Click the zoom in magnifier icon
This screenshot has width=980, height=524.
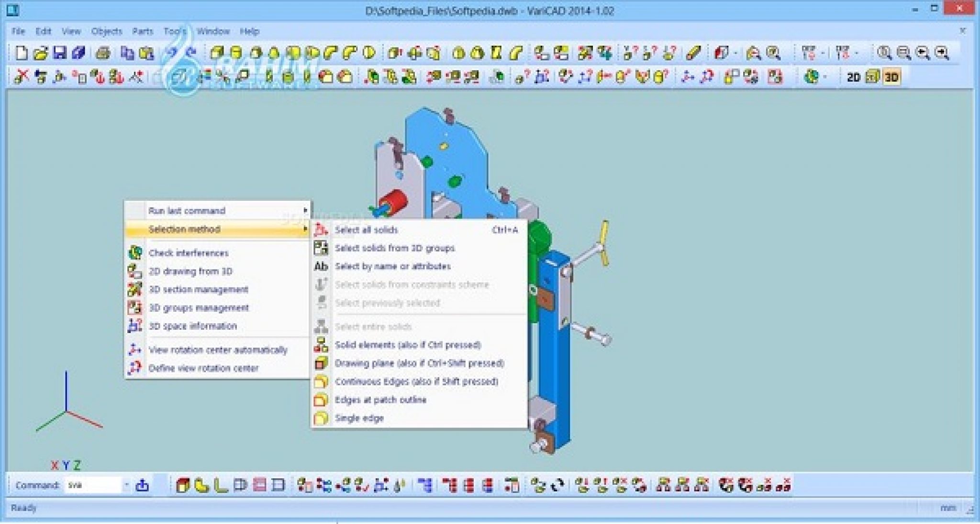(884, 53)
